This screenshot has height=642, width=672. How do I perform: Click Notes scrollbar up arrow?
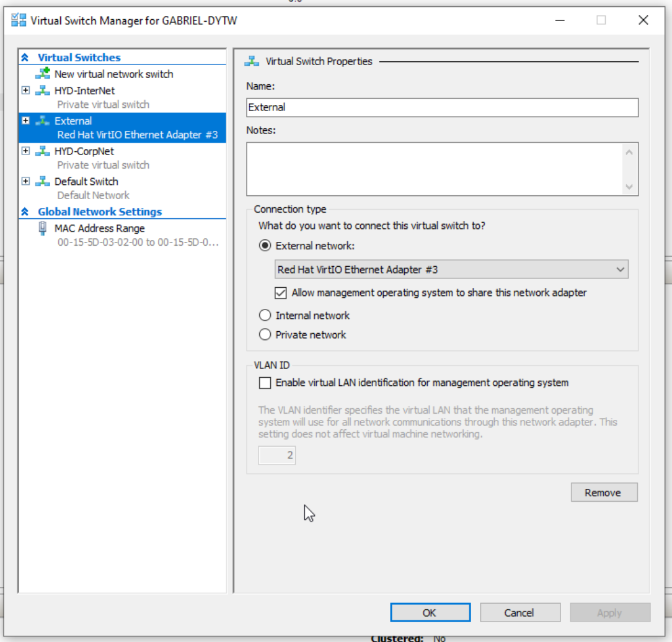pos(629,152)
